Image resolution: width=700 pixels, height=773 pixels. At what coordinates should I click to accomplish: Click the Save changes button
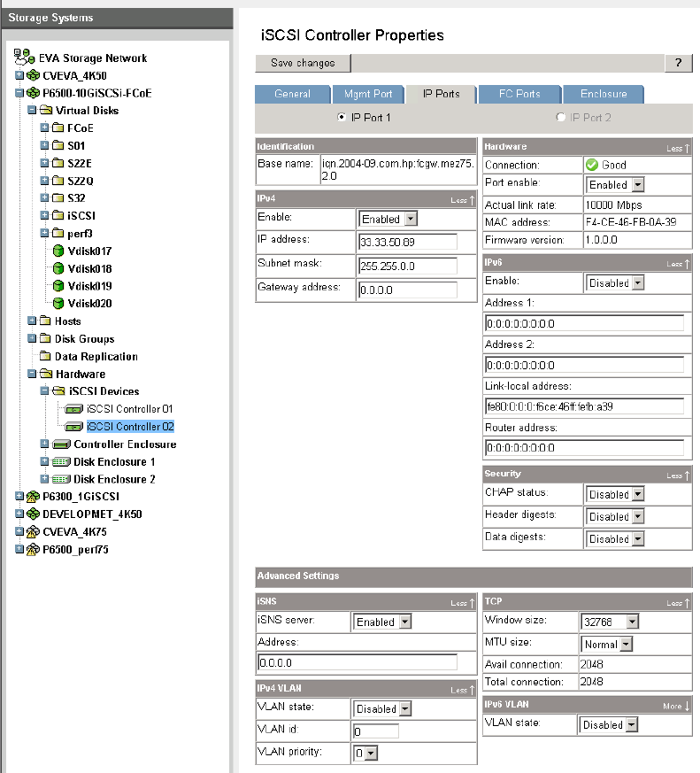[x=303, y=63]
